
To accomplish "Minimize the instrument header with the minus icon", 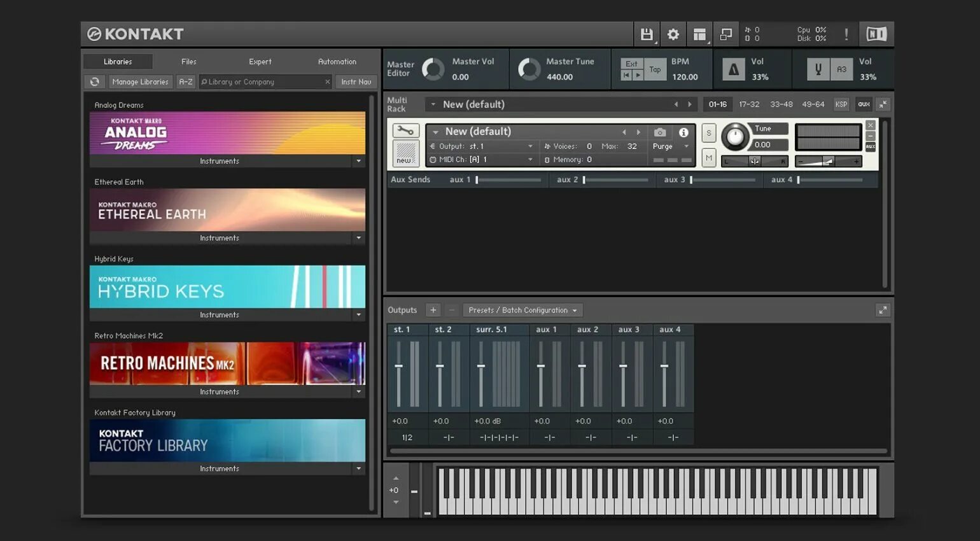I will 871,136.
